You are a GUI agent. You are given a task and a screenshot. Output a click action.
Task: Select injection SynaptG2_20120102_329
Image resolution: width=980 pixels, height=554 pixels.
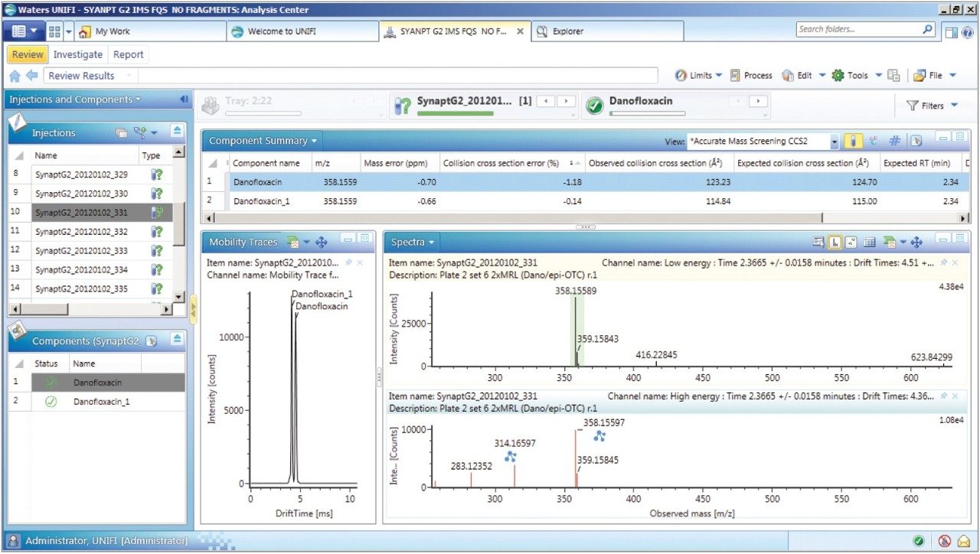tap(81, 174)
